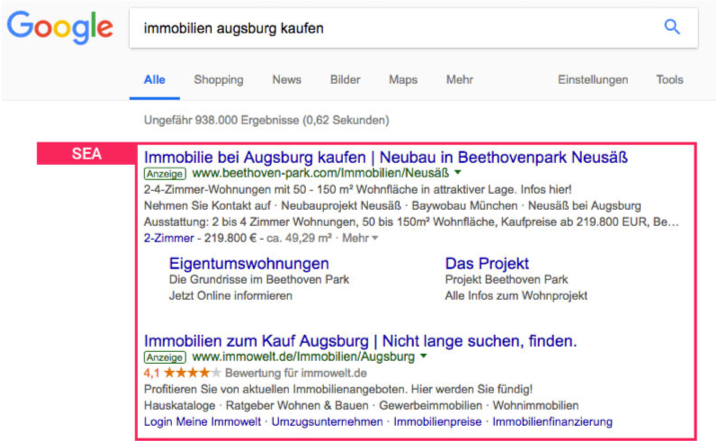The height and width of the screenshot is (441, 716).
Task: Open the Das Projekt sitelink
Action: [487, 263]
